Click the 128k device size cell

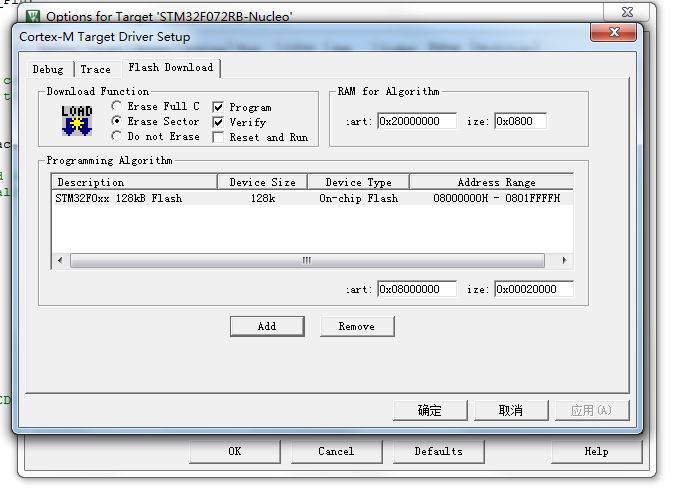tap(262, 198)
